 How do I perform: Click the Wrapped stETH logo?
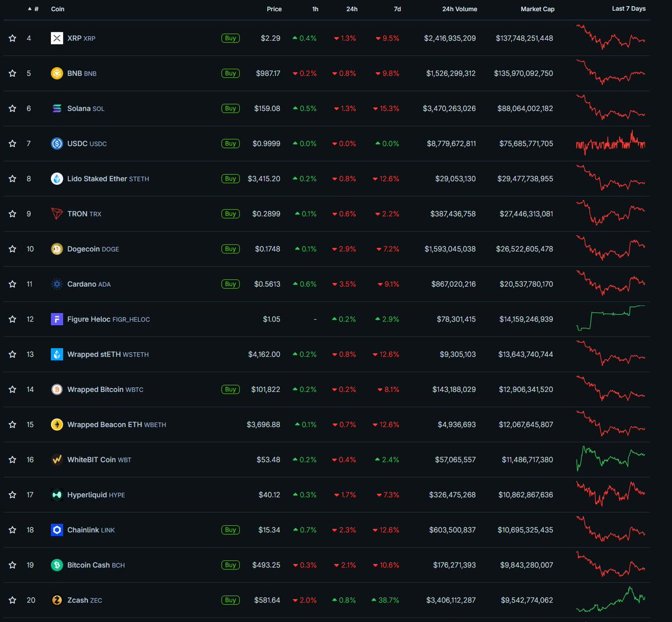click(57, 354)
